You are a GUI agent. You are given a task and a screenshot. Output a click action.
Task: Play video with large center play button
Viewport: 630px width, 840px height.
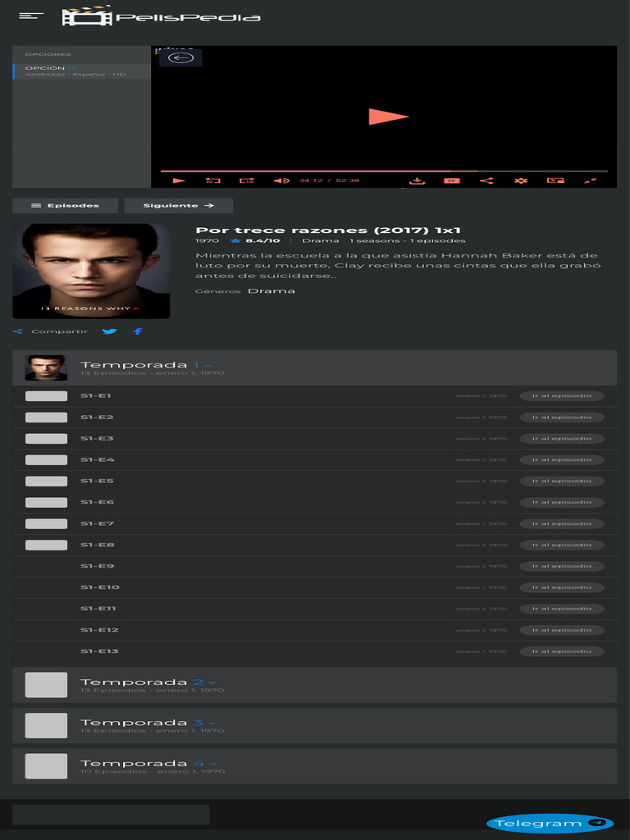pyautogui.click(x=388, y=116)
